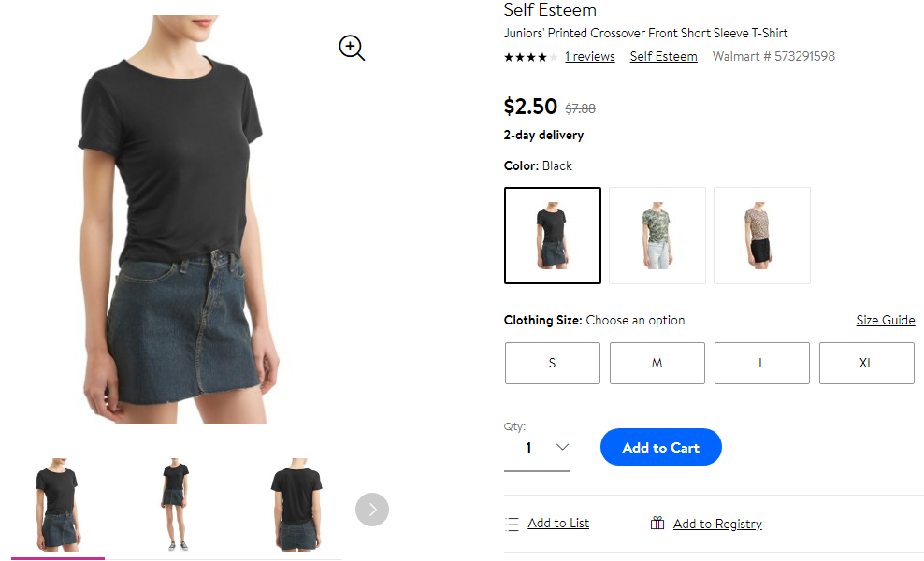This screenshot has width=924, height=561.
Task: Open the Size Guide link
Action: click(x=885, y=320)
